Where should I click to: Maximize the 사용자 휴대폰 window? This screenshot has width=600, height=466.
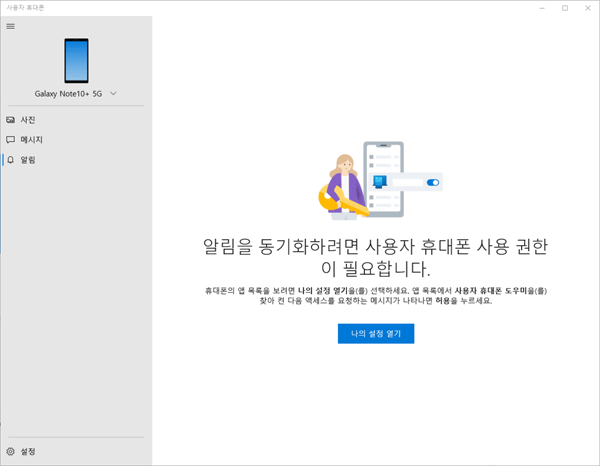point(564,7)
